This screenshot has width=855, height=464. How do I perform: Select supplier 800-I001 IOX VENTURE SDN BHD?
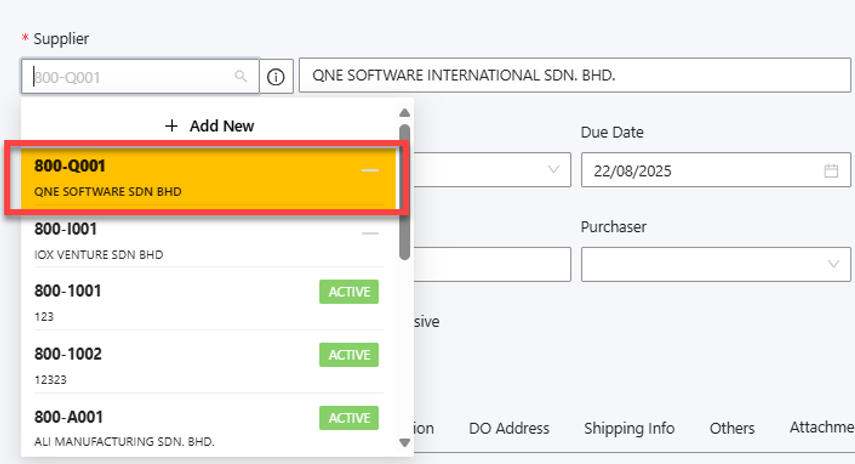pos(208,241)
